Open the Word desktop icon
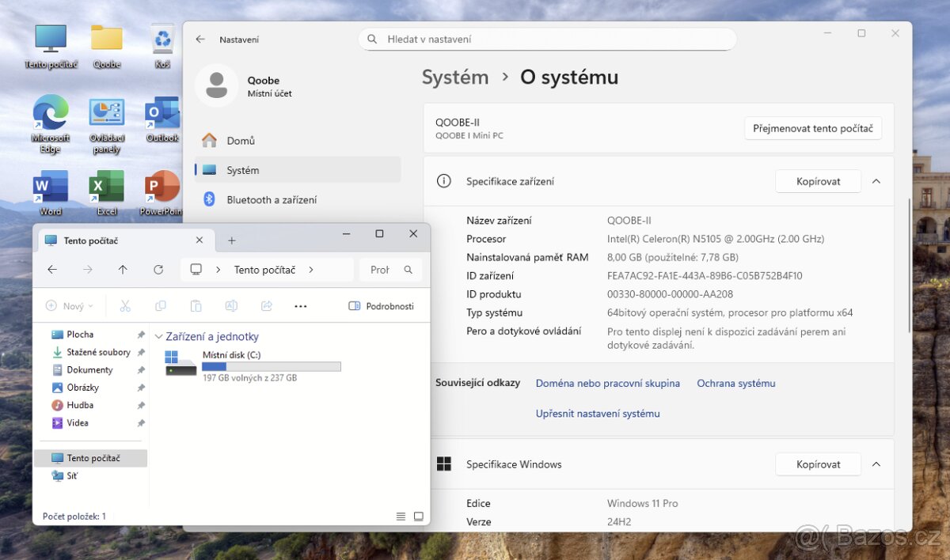The height and width of the screenshot is (560, 950). [x=51, y=188]
